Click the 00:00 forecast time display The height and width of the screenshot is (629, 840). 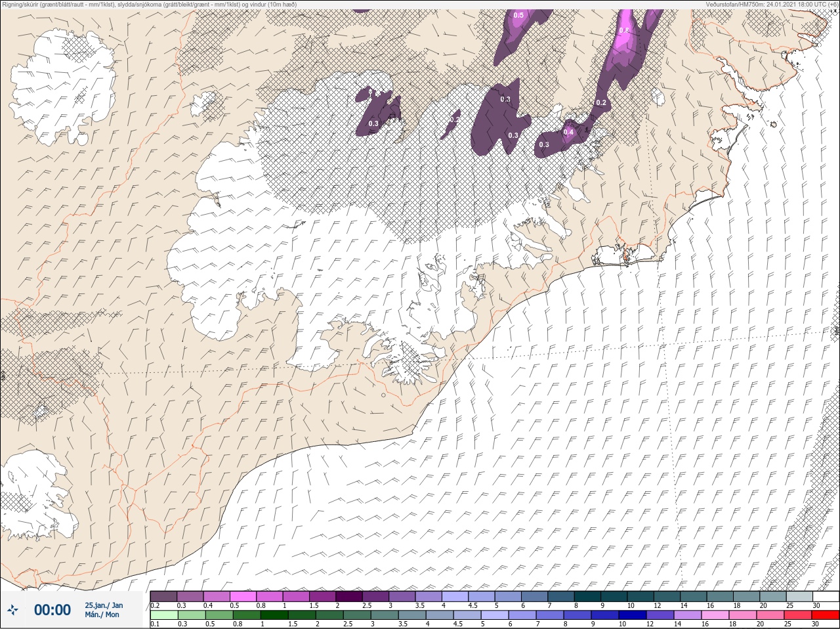coord(52,611)
